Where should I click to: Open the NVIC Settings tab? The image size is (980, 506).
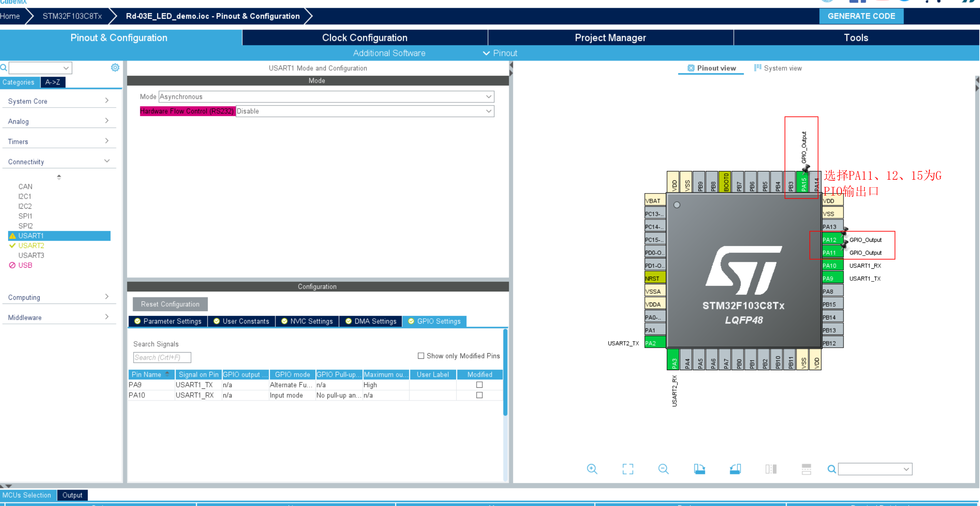[x=307, y=321]
